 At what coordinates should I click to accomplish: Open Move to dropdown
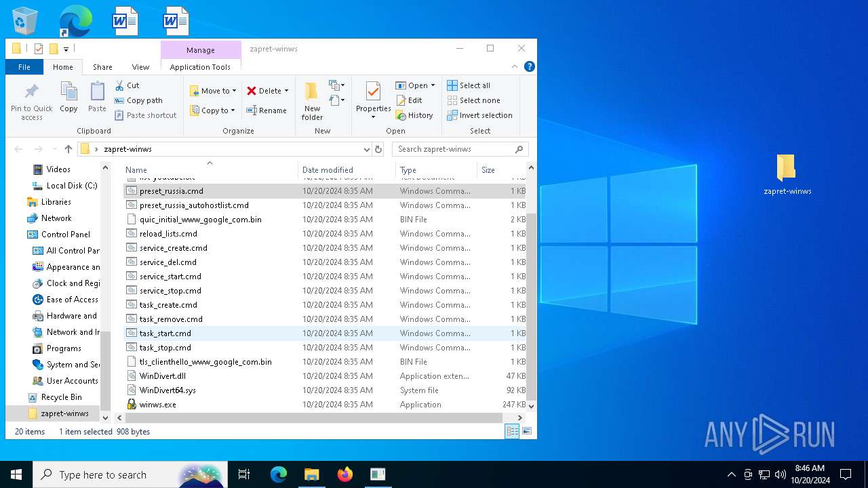click(212, 91)
